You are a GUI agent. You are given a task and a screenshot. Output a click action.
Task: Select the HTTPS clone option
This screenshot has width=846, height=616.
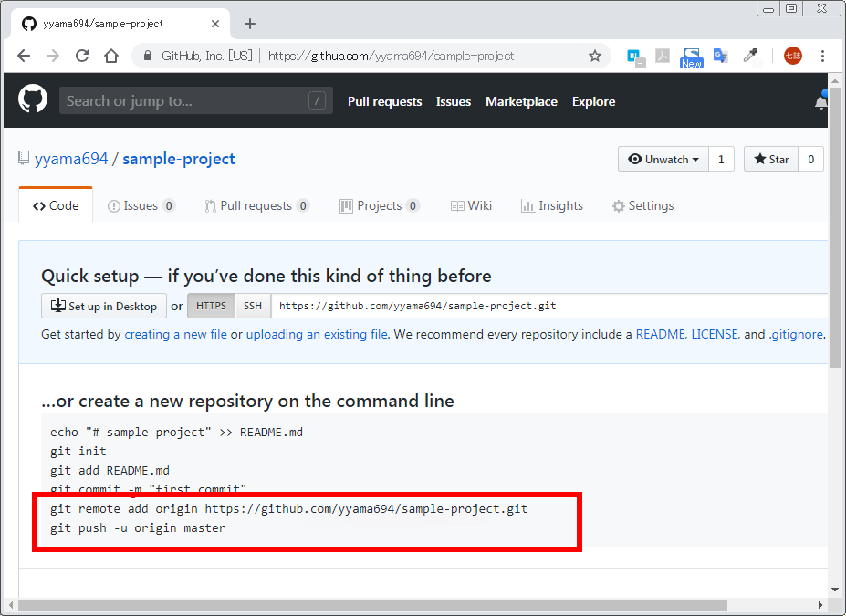pyautogui.click(x=211, y=306)
